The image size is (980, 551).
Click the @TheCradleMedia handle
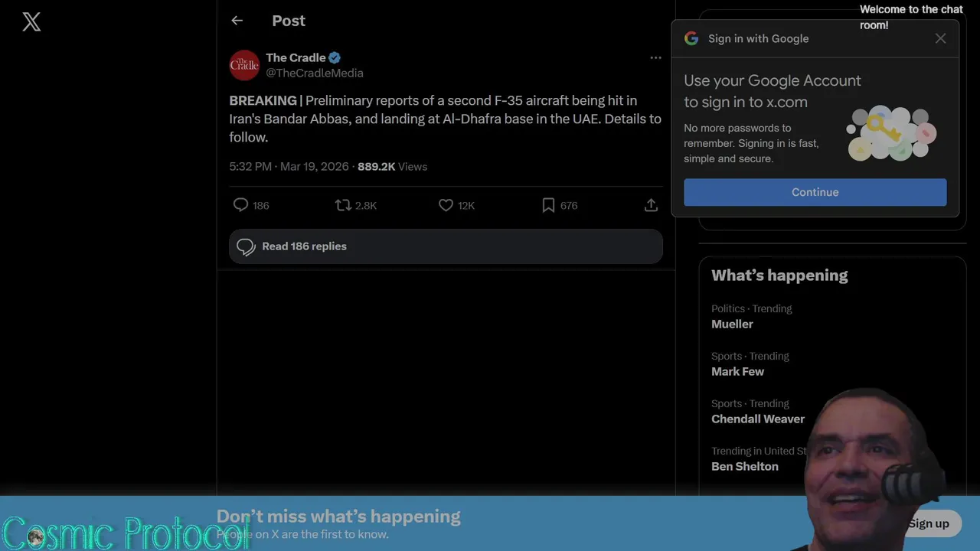[315, 73]
